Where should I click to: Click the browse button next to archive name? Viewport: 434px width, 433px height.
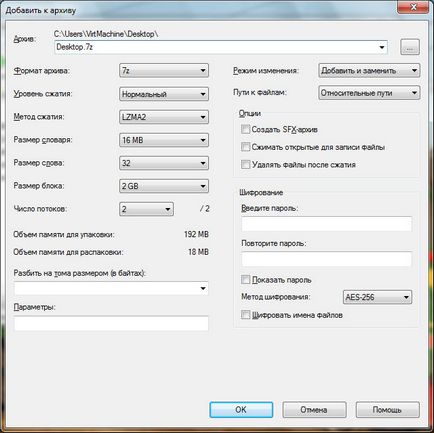410,47
